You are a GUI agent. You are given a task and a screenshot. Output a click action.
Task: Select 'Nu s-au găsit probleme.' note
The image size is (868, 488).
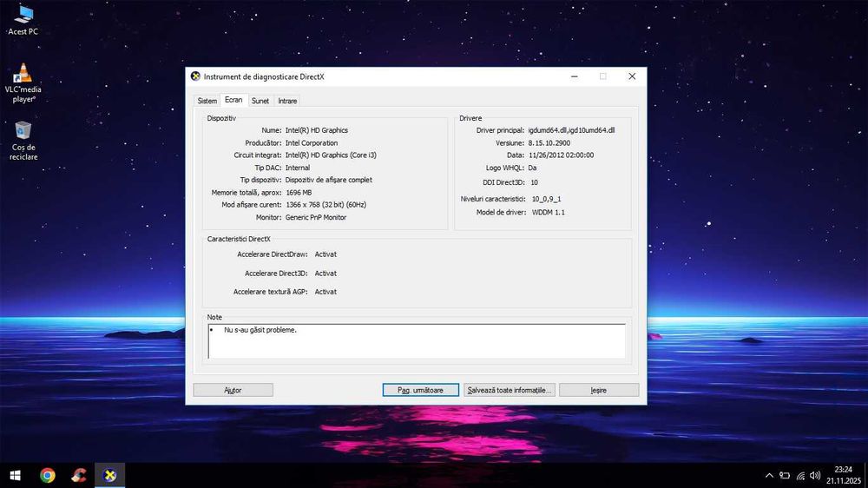(260, 330)
